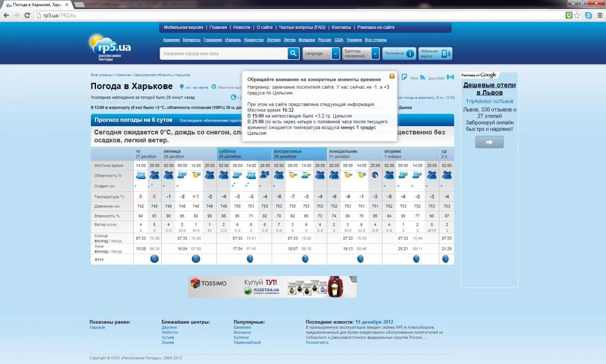Image resolution: width=606 pixels, height=364 pixels.
Task: Click the moon phase icon under суббота
Action: (x=250, y=259)
